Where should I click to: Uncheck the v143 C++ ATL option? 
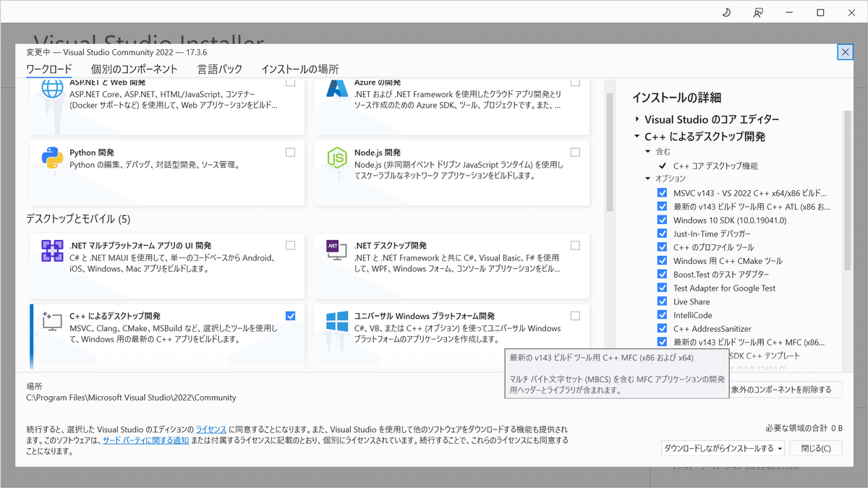point(662,207)
